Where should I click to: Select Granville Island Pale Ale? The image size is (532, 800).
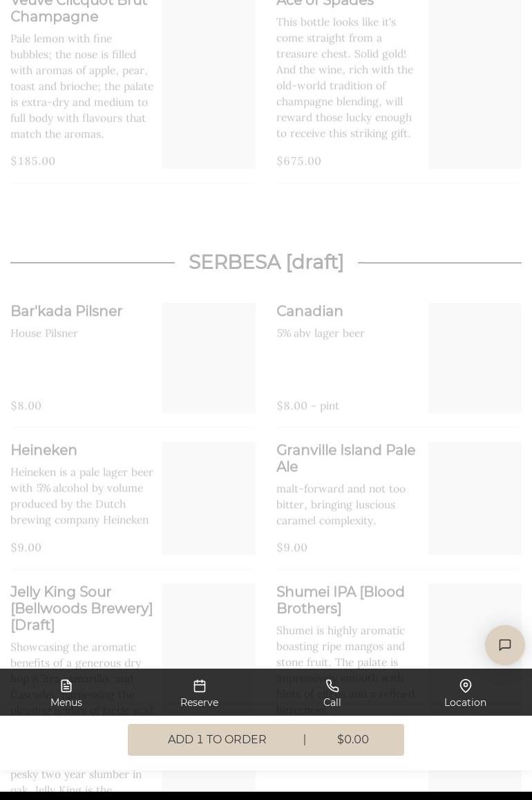tap(345, 458)
